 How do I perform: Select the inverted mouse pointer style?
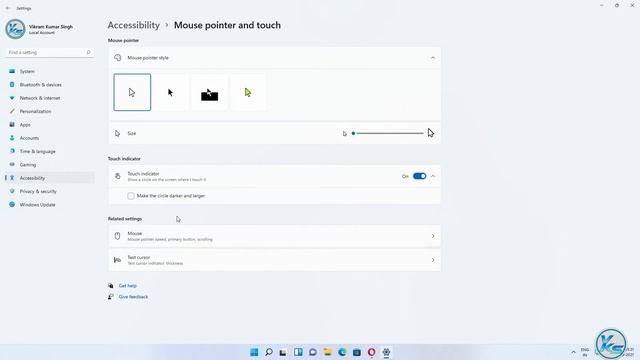tap(209, 92)
